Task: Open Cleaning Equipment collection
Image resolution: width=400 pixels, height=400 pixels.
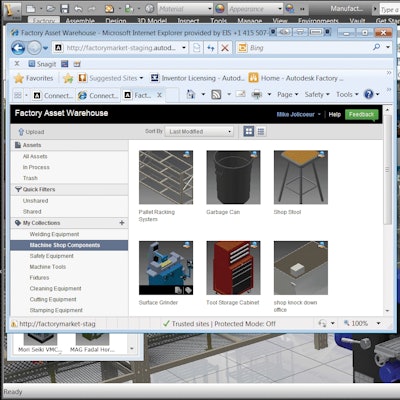Action: [x=55, y=288]
